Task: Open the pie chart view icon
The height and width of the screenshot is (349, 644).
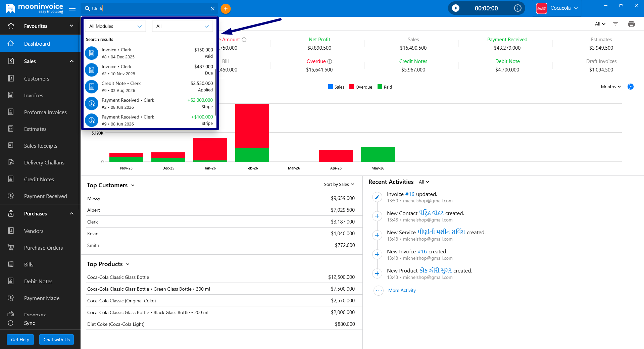Action: [631, 87]
